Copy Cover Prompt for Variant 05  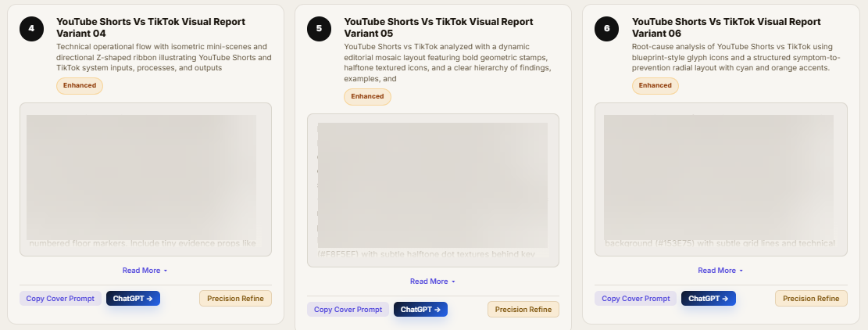click(x=348, y=310)
